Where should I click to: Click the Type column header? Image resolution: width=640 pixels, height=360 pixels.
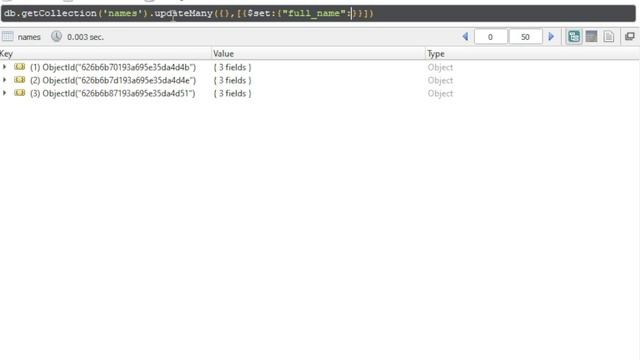(x=533, y=54)
